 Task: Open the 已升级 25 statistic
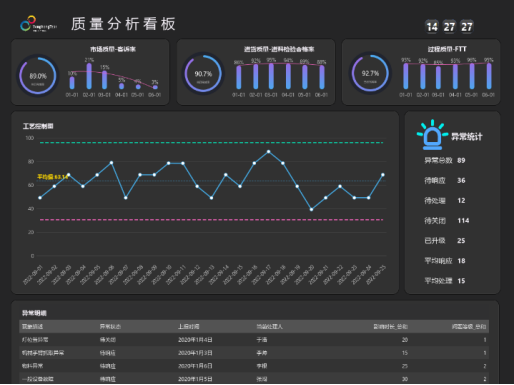(x=445, y=240)
